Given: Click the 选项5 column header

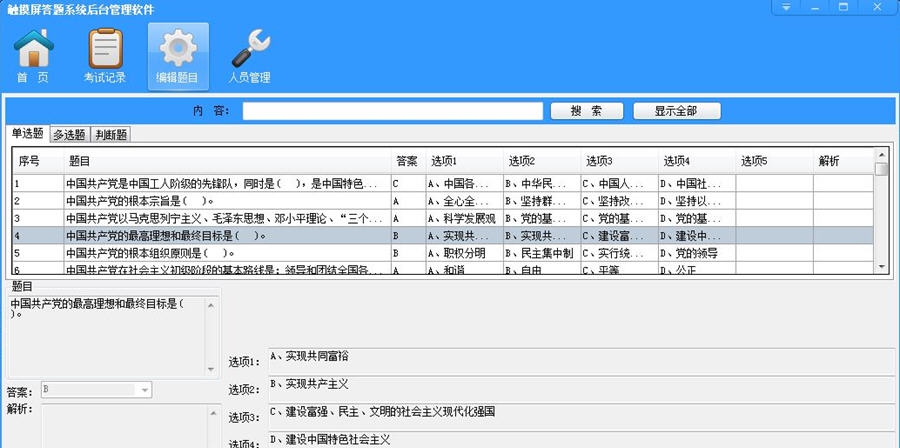Looking at the screenshot, I should click(774, 161).
